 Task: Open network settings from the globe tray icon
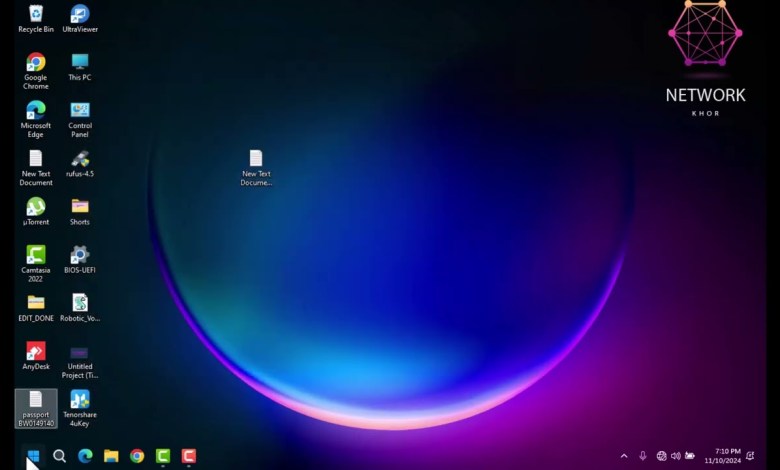(661, 456)
